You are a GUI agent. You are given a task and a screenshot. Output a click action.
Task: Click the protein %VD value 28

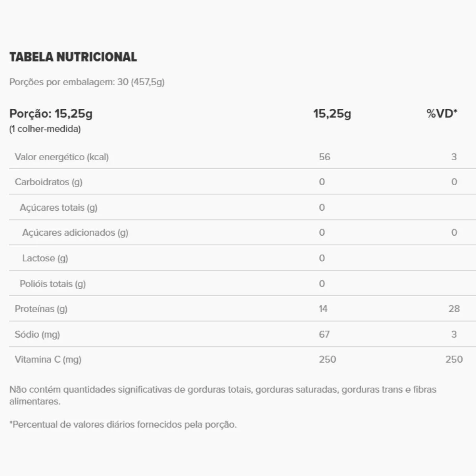[x=454, y=309]
